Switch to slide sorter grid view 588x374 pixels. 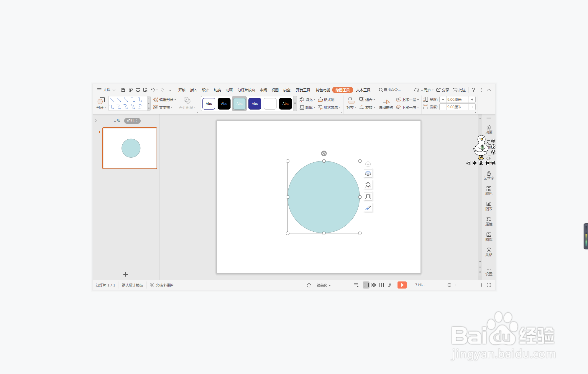[x=374, y=285]
